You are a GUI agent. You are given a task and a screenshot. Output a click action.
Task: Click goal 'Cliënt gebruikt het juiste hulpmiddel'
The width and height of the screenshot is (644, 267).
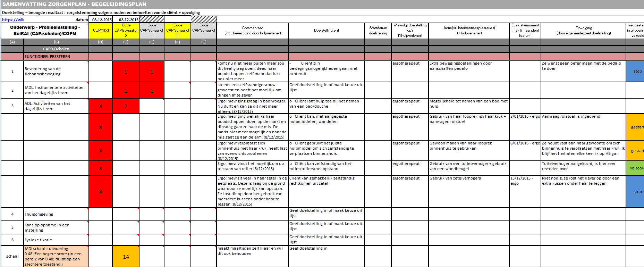pos(326,151)
